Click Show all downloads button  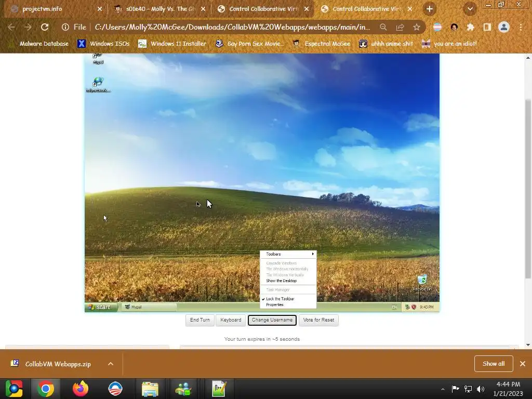coord(494,364)
